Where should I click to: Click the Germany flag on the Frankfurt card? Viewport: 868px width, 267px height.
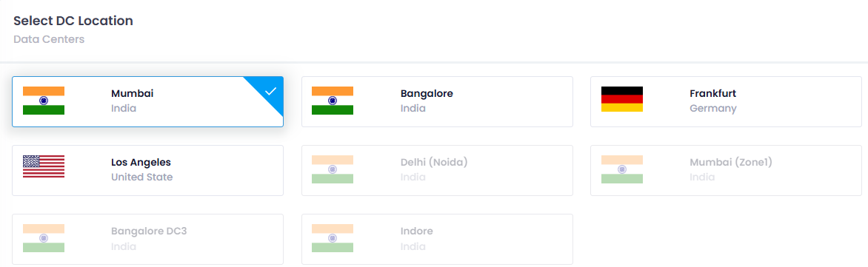621,99
